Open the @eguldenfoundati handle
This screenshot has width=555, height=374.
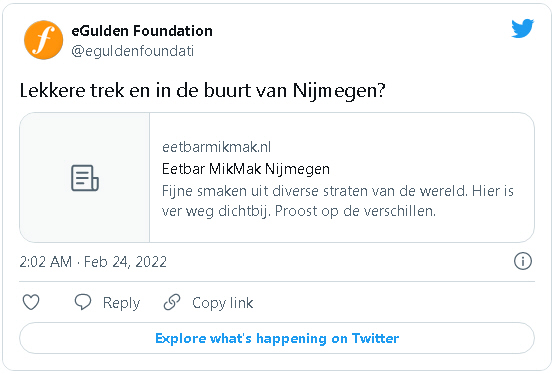(133, 51)
